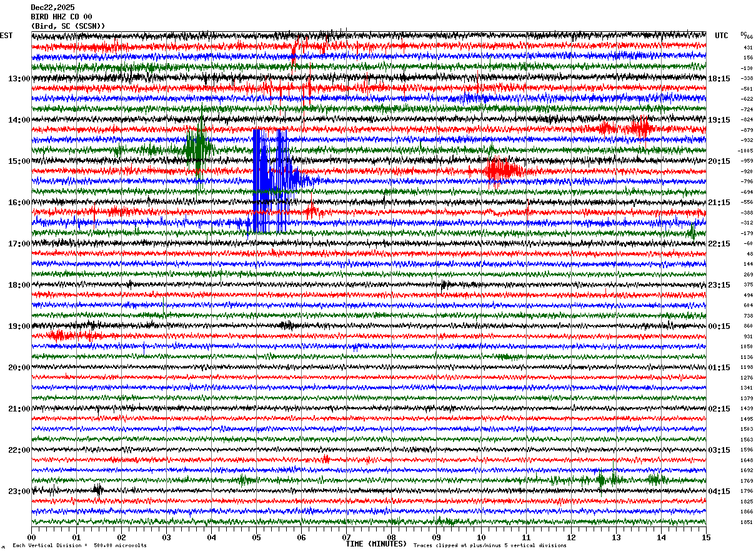Click minute tick label 15 on time axis
Image resolution: width=756 pixels, height=554 pixels.
(706, 537)
